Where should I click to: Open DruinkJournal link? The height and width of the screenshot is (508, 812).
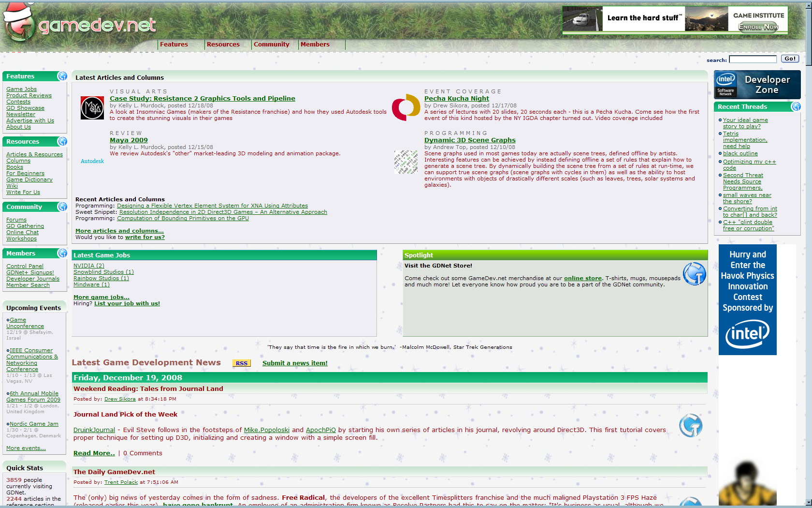(94, 430)
